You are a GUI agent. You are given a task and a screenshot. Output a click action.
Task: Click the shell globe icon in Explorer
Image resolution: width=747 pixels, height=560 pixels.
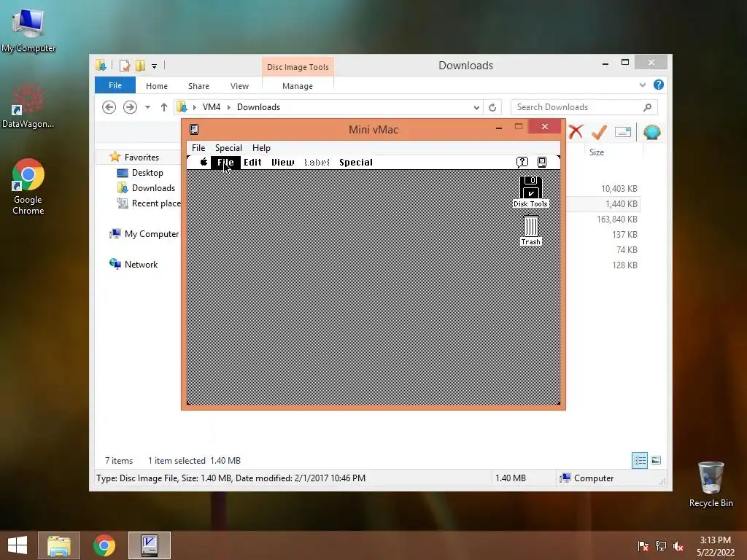(651, 132)
